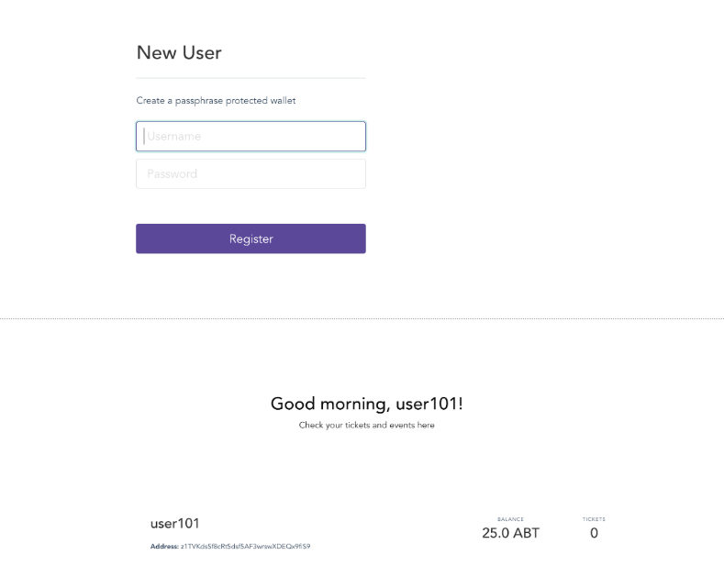Click the bold Address label

[164, 547]
